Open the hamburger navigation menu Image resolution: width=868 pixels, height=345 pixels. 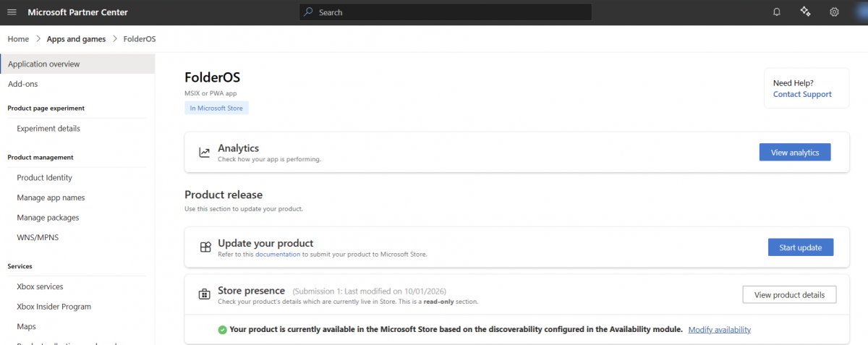coord(12,12)
